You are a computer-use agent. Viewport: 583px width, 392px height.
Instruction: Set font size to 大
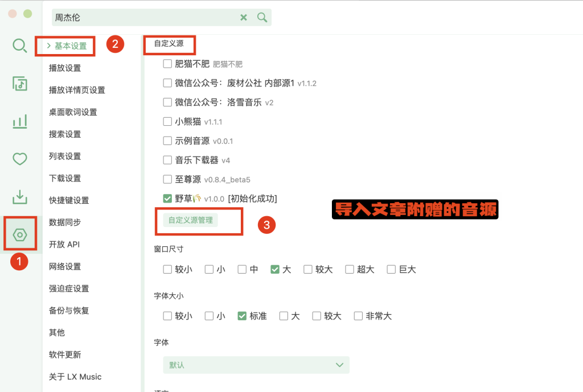point(284,316)
